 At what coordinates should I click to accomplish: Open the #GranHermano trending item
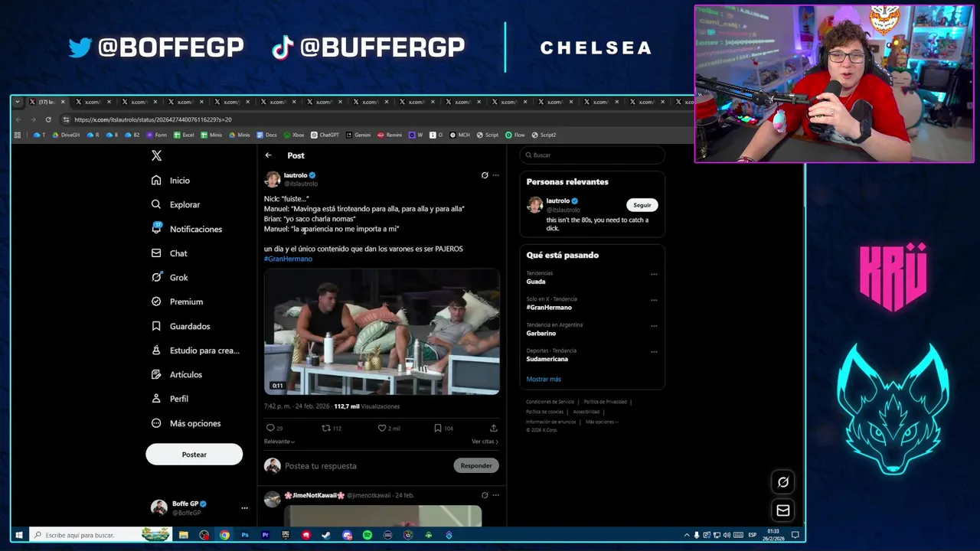click(549, 308)
